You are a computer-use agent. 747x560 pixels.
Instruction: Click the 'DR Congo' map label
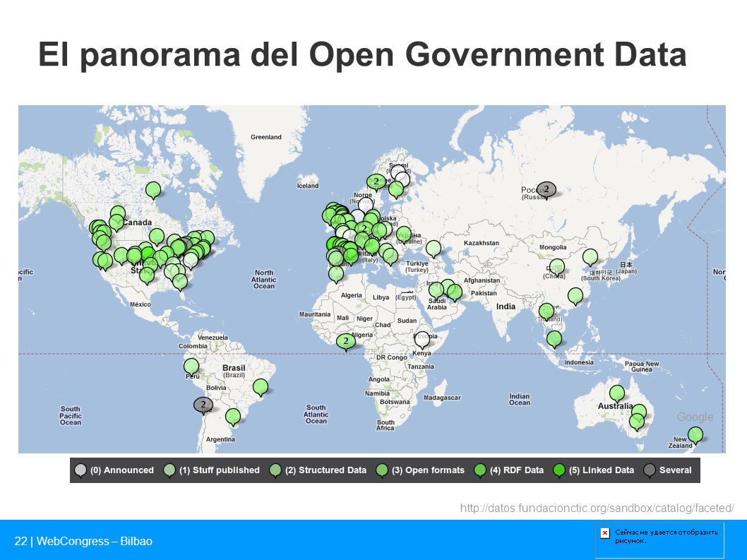pyautogui.click(x=392, y=357)
